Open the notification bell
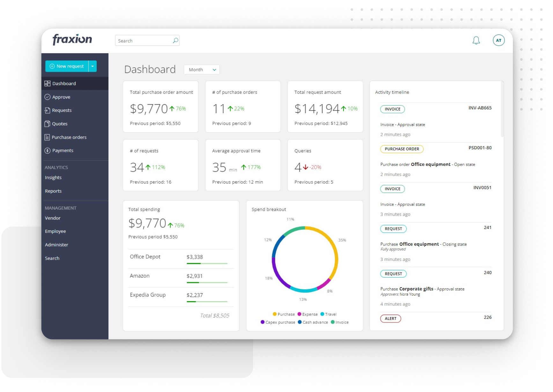 pyautogui.click(x=476, y=40)
